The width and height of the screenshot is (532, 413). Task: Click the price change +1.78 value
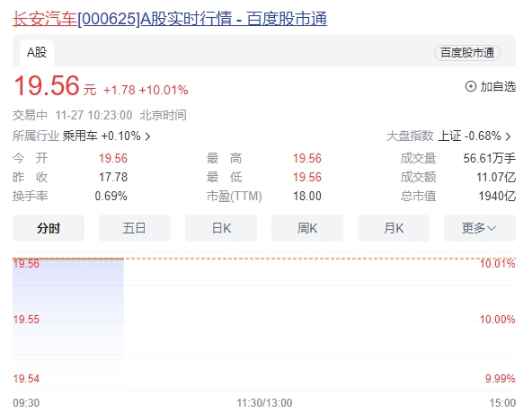pos(120,90)
